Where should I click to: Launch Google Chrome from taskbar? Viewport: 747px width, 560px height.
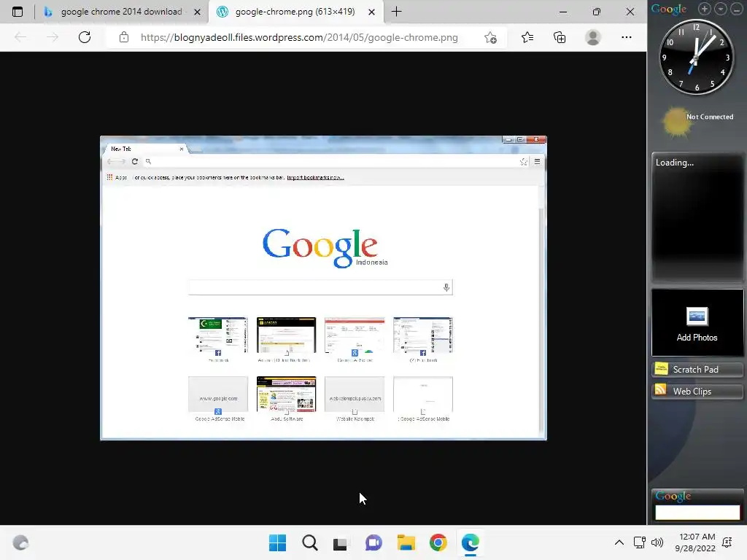coord(438,542)
